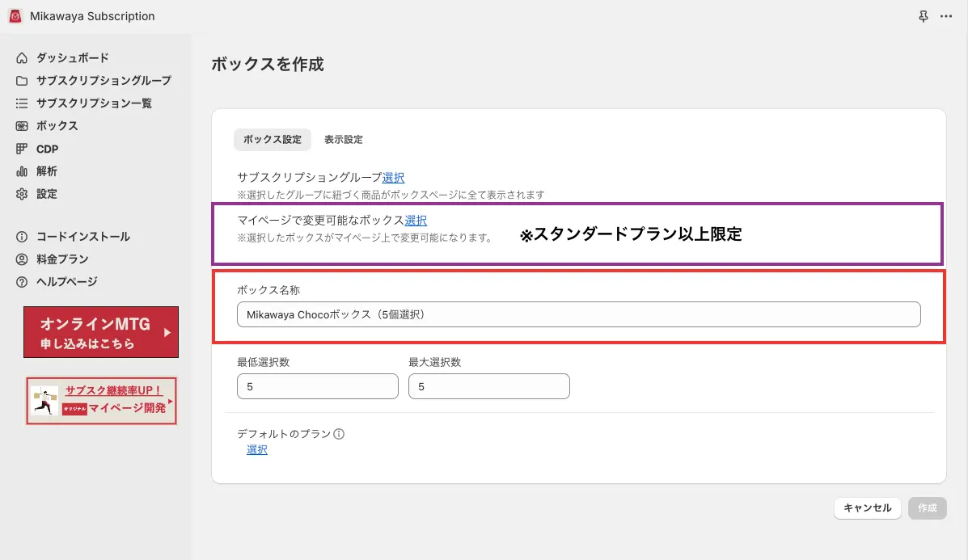This screenshot has width=968, height=560.
Task: Click 選択 link for サブスクリプショングループ
Action: pyautogui.click(x=394, y=178)
